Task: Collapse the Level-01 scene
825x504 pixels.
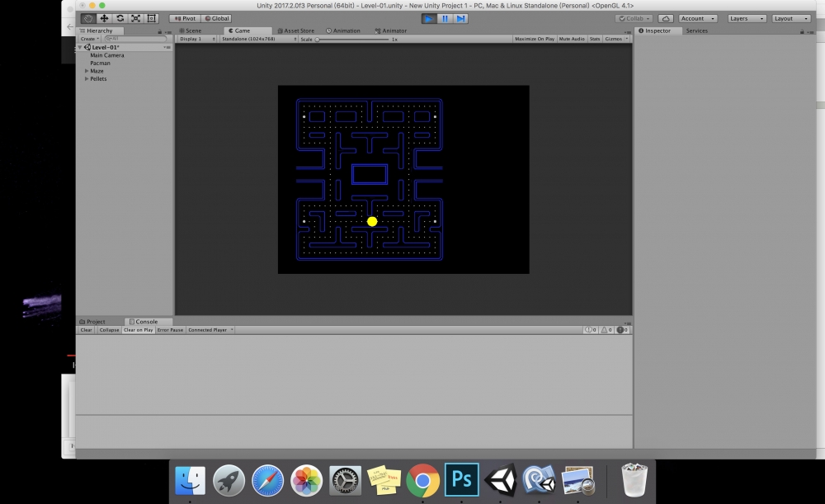Action: [81, 47]
